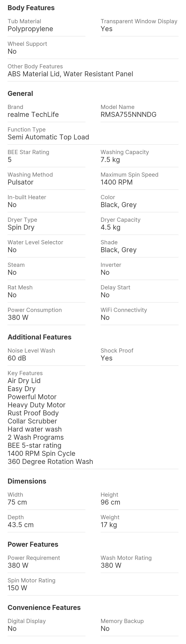
Task: Select the brand name realme TechLife
Action: pyautogui.click(x=33, y=114)
